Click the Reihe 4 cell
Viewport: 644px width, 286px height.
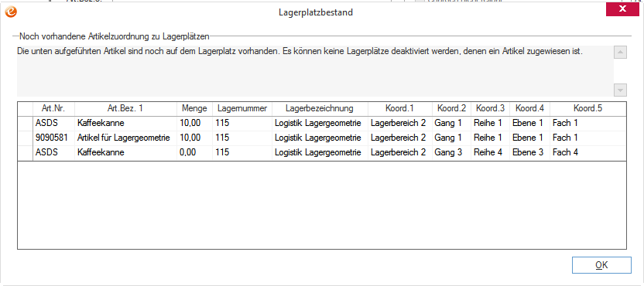491,153
